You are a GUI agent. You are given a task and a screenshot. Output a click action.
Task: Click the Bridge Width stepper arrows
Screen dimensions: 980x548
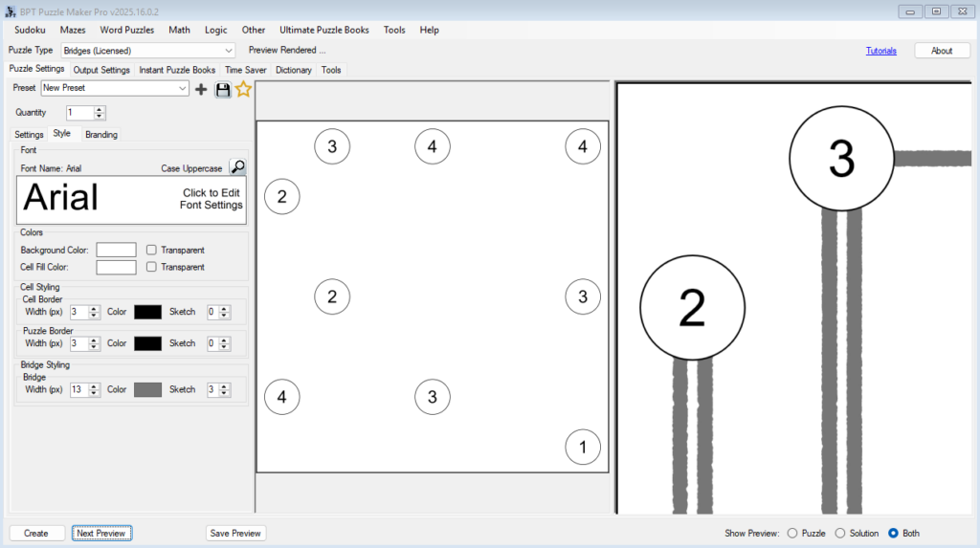click(x=95, y=389)
